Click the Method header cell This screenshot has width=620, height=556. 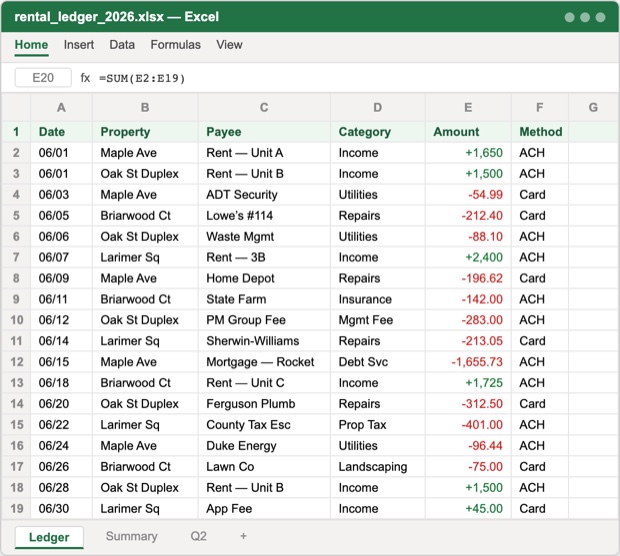[x=540, y=132]
